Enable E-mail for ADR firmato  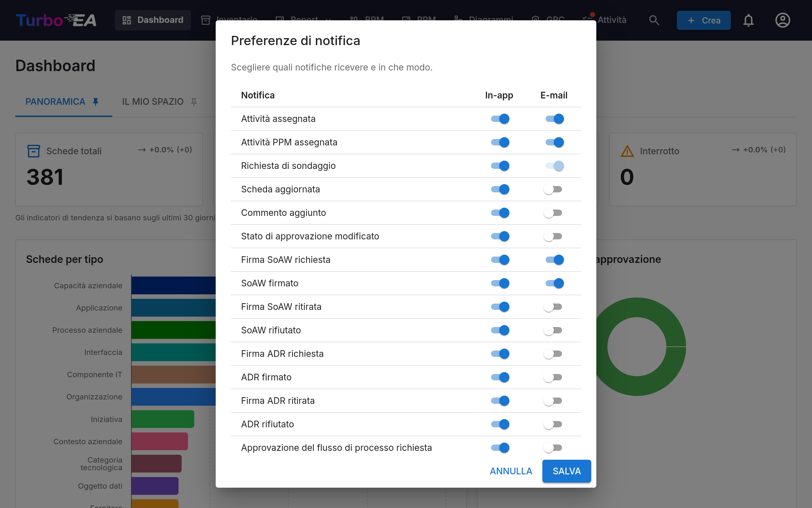[x=553, y=377]
